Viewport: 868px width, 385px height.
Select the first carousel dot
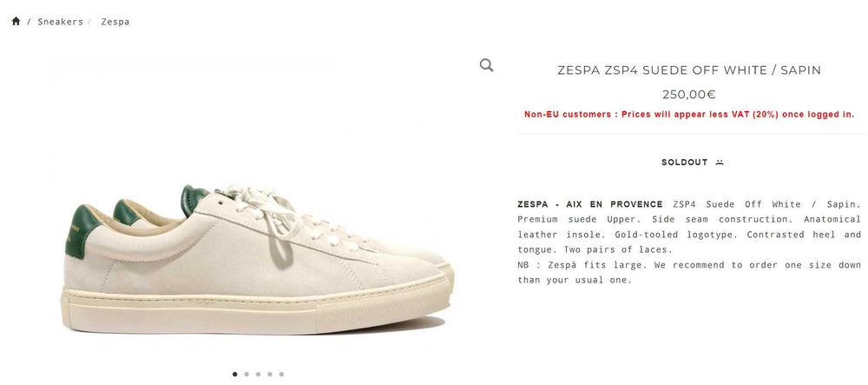[x=234, y=374]
